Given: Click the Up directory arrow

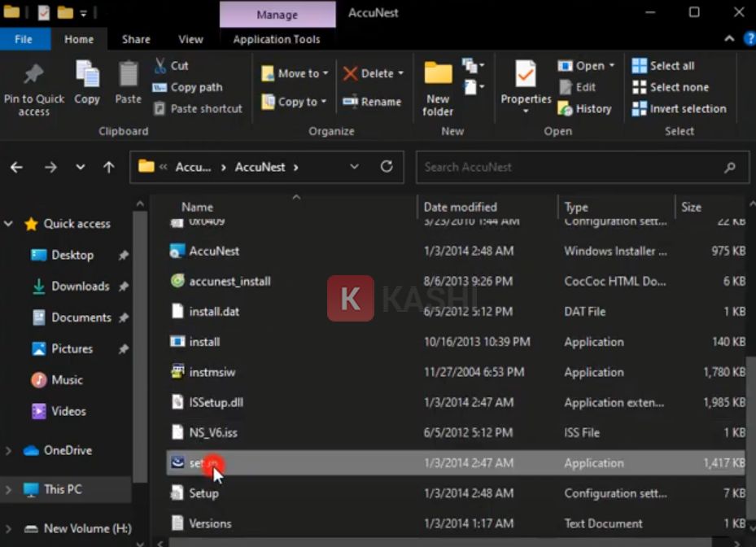Looking at the screenshot, I should click(109, 167).
